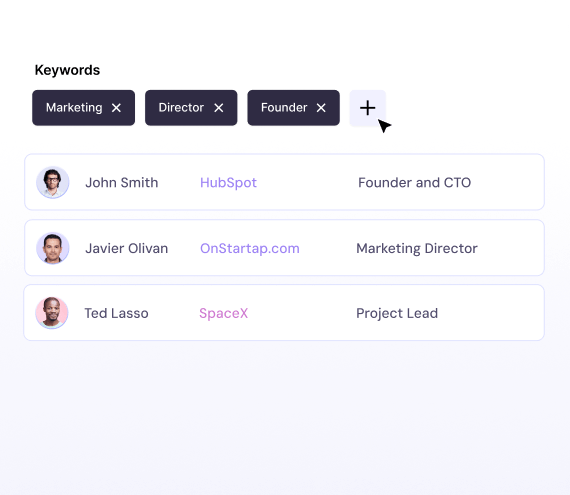Click the Founder keyword chip label
Screen dimensions: 570x495
pos(284,108)
